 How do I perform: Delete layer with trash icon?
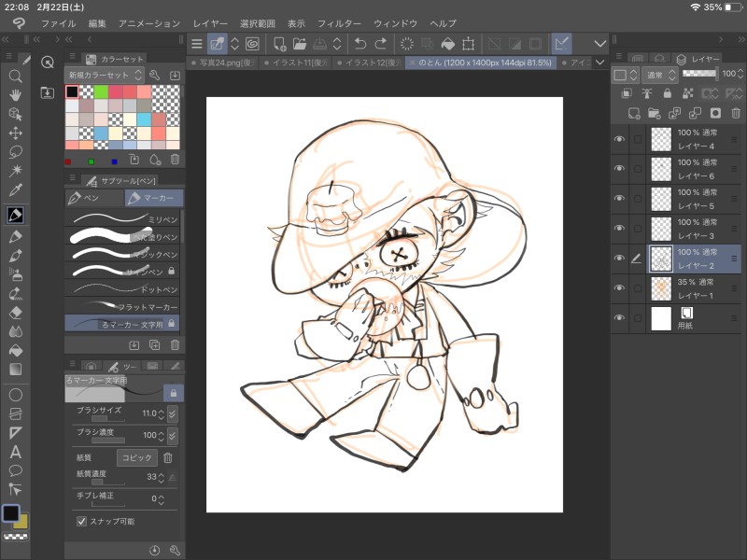click(x=736, y=113)
